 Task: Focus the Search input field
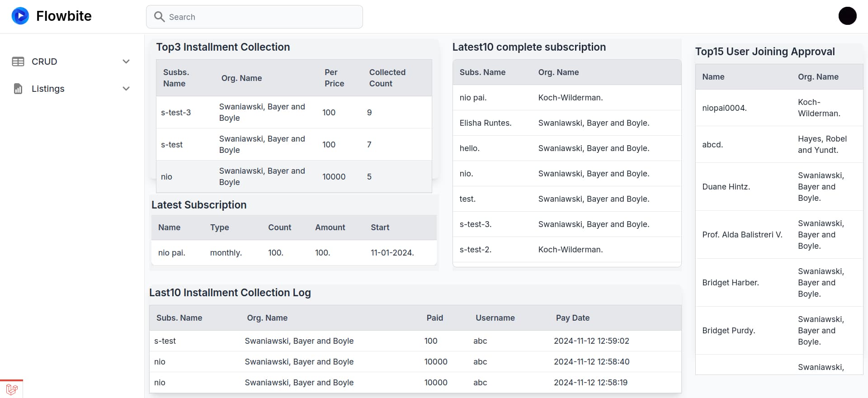click(x=262, y=17)
